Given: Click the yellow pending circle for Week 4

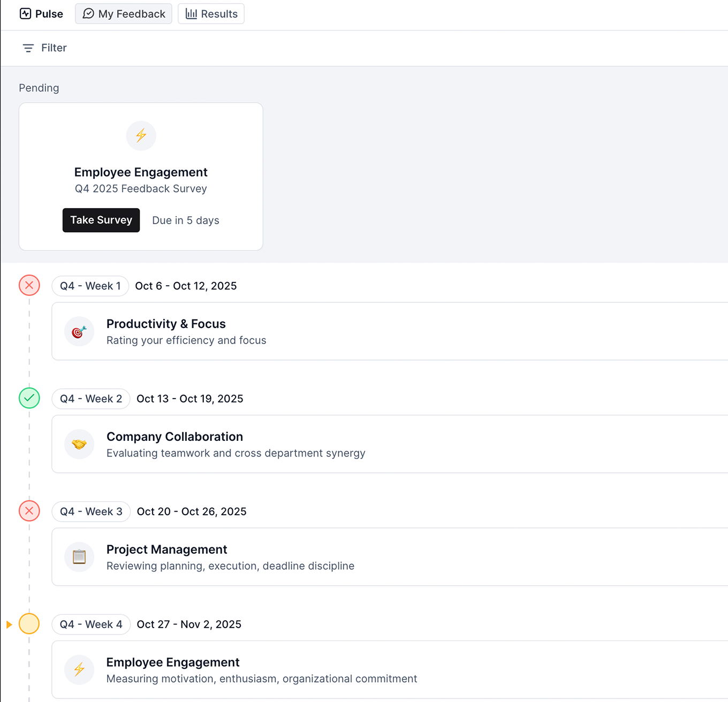Looking at the screenshot, I should click(29, 624).
